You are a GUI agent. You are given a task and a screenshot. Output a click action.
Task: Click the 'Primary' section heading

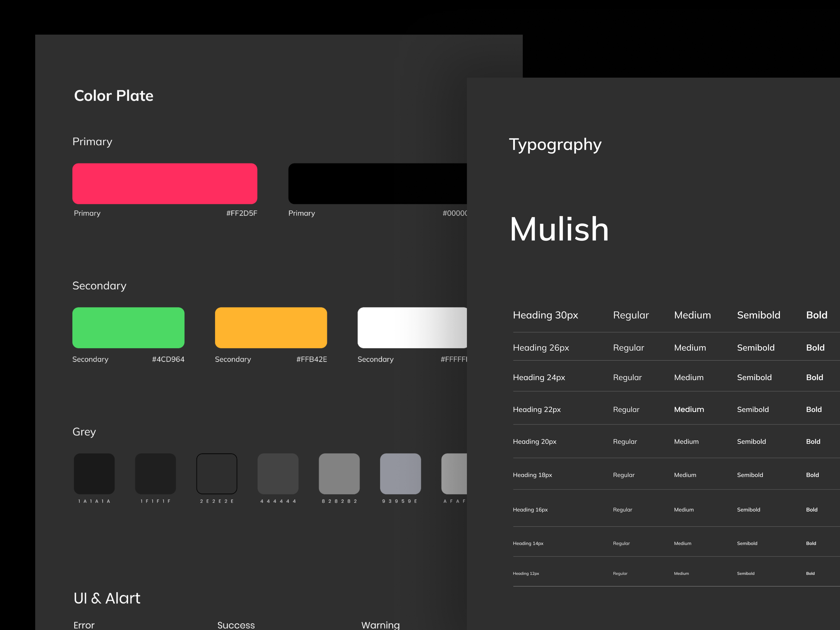point(92,142)
